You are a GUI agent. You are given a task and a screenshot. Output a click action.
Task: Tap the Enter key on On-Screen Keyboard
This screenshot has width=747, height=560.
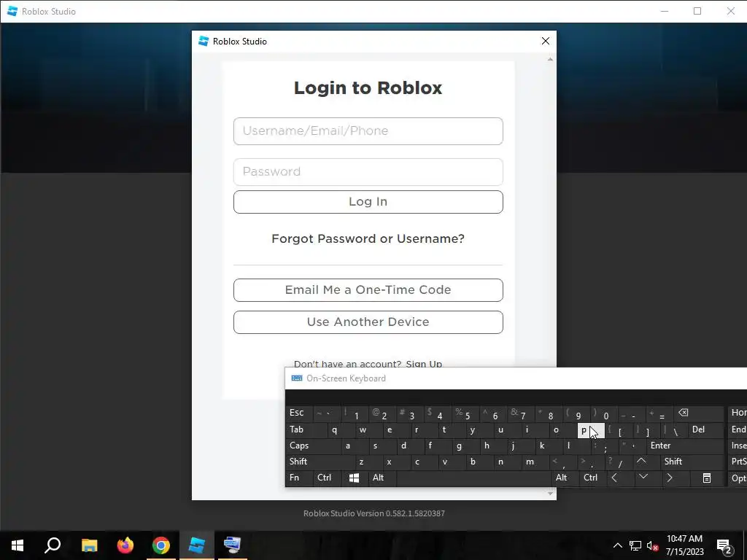point(685,446)
